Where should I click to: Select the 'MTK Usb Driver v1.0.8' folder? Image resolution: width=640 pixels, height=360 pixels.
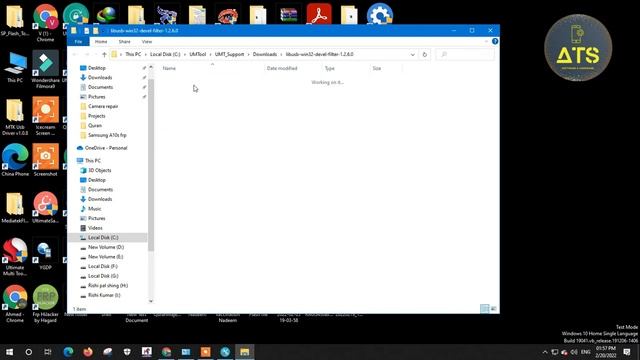[x=15, y=117]
